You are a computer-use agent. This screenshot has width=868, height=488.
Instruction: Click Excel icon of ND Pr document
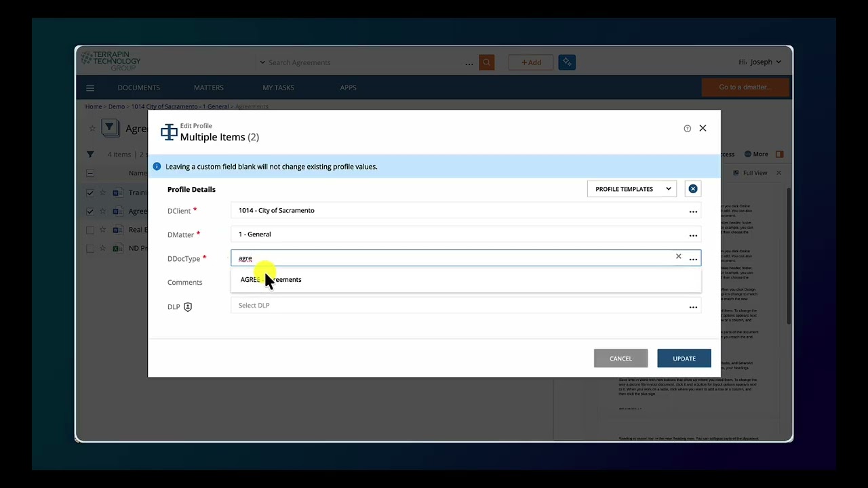(x=117, y=248)
